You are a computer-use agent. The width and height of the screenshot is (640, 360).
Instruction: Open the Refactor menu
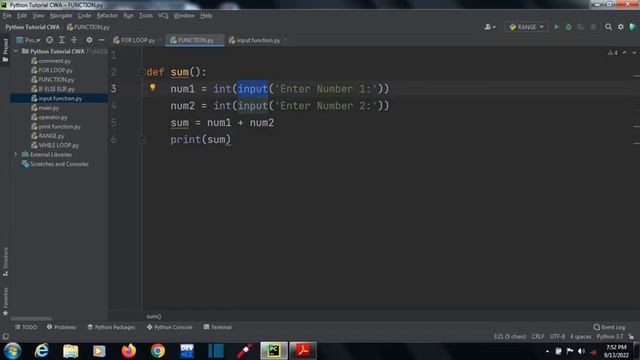107,16
